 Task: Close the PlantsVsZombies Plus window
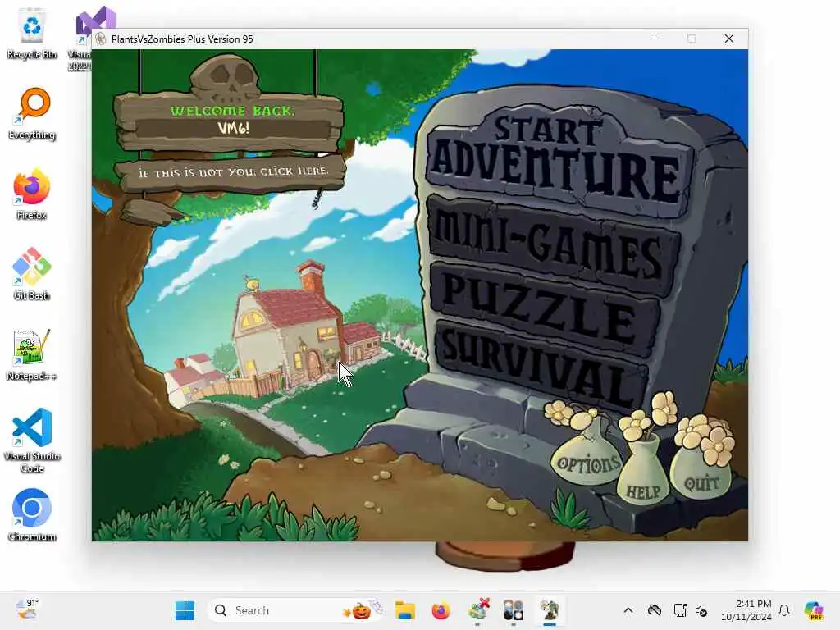[x=729, y=39]
